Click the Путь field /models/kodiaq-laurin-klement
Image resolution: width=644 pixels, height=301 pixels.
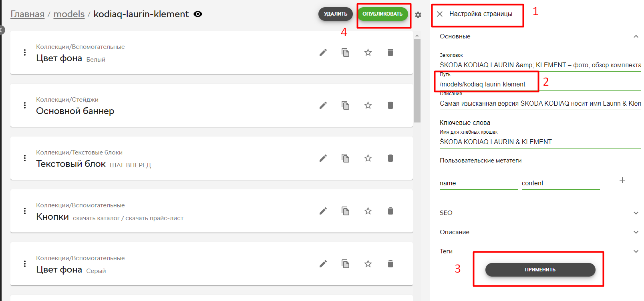tap(540, 84)
